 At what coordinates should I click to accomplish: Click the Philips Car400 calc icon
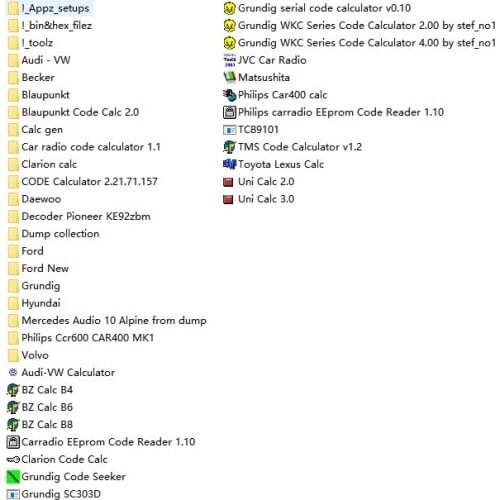(x=229, y=95)
